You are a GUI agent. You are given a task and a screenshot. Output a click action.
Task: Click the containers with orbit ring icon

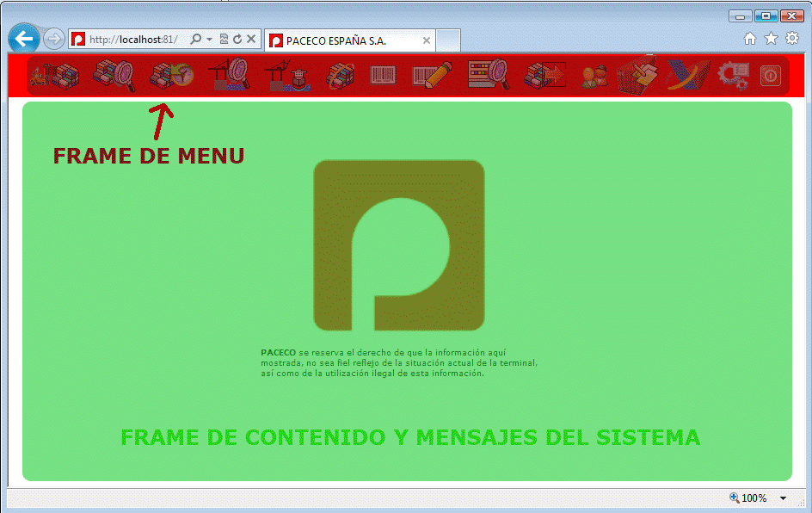pos(341,76)
